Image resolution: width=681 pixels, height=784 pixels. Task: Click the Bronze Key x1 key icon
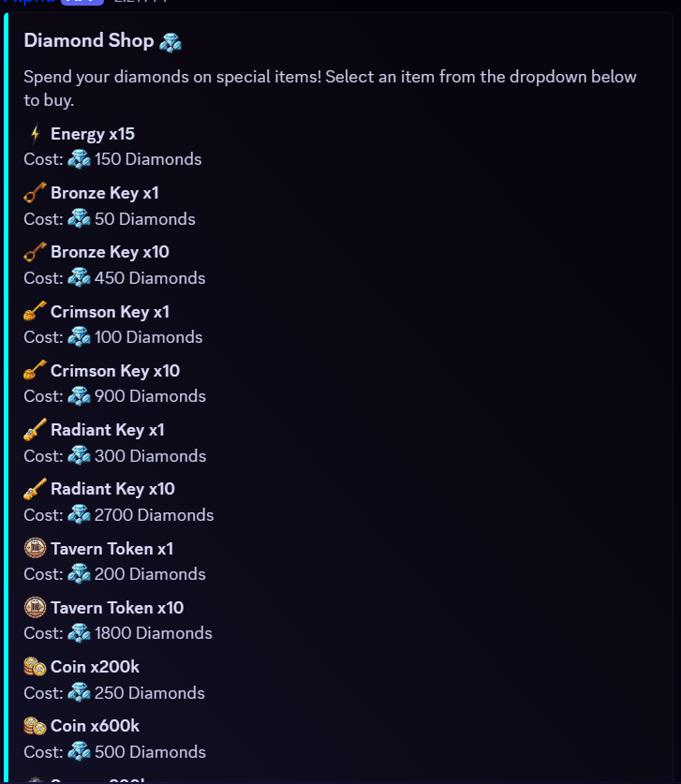[x=35, y=193]
